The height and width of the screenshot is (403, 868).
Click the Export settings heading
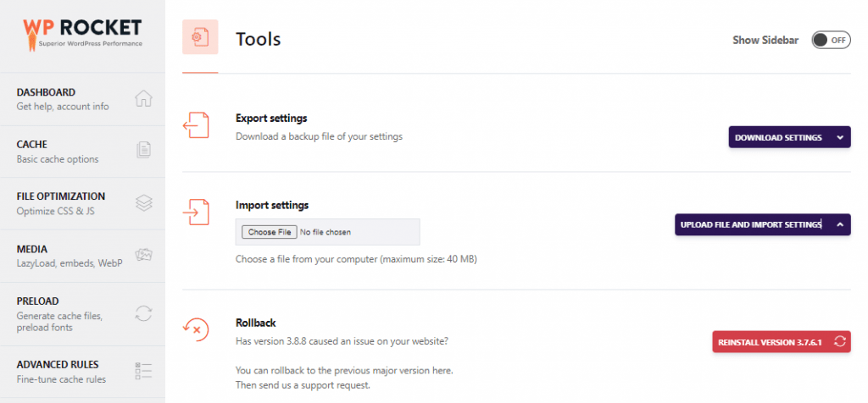coord(271,119)
